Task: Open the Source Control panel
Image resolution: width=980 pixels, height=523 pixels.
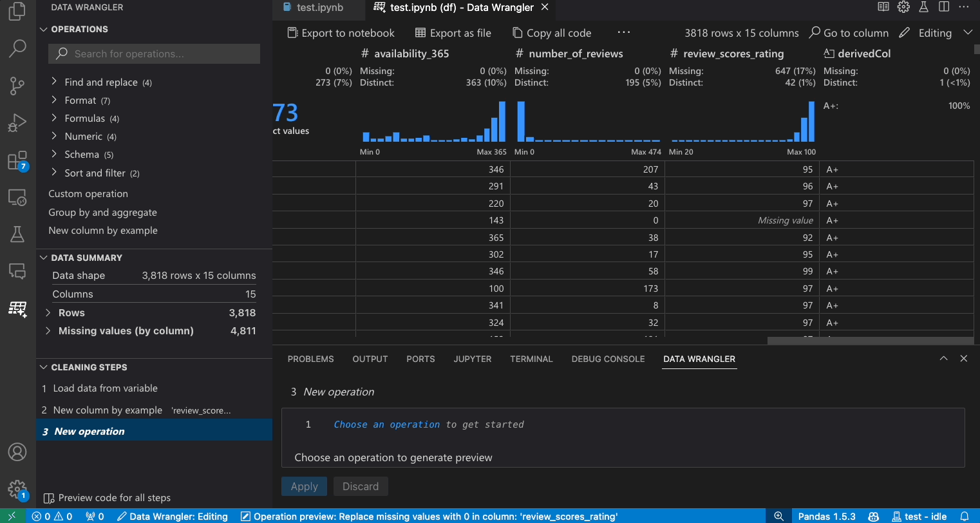Action: pos(17,86)
